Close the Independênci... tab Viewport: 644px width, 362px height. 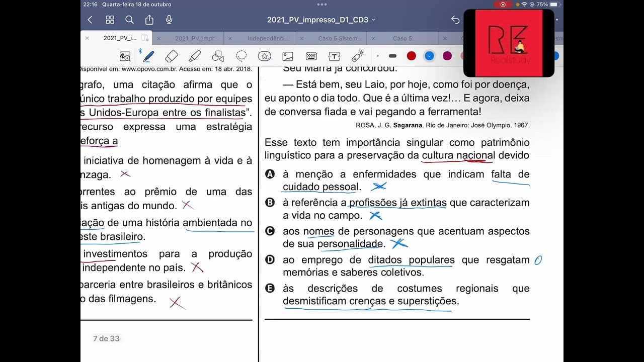pyautogui.click(x=230, y=38)
